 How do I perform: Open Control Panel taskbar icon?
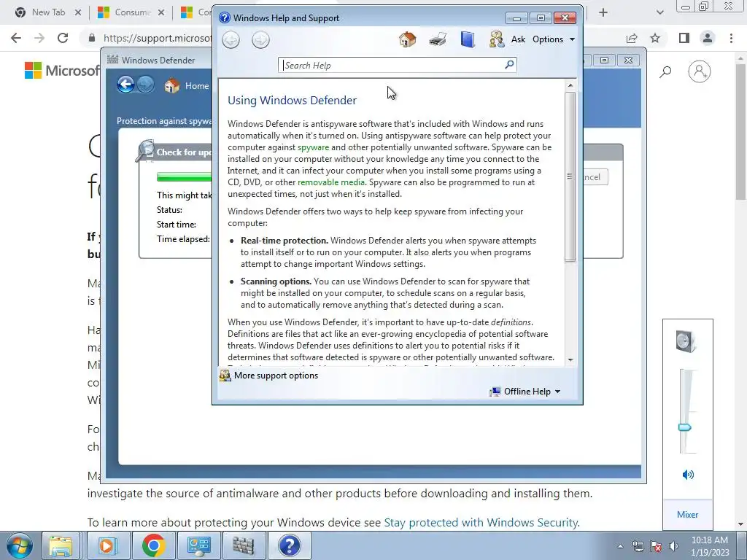(x=198, y=545)
